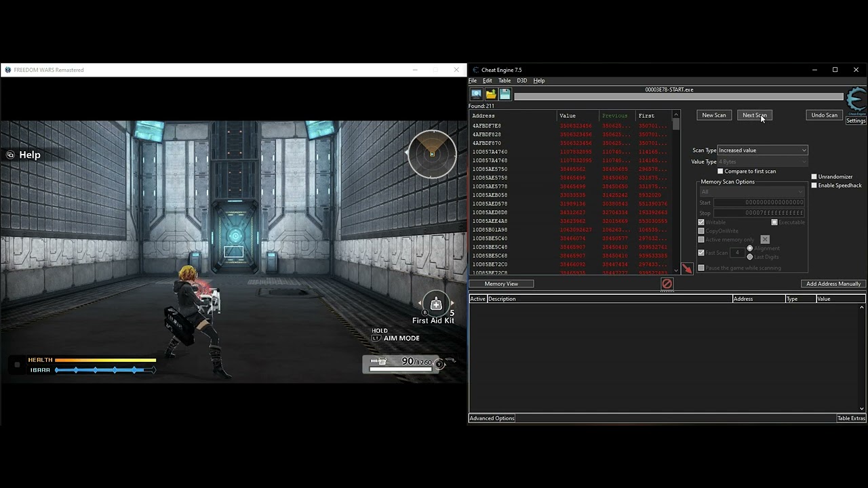
Task: Toggle the Active memory only checkbox
Action: 701,239
